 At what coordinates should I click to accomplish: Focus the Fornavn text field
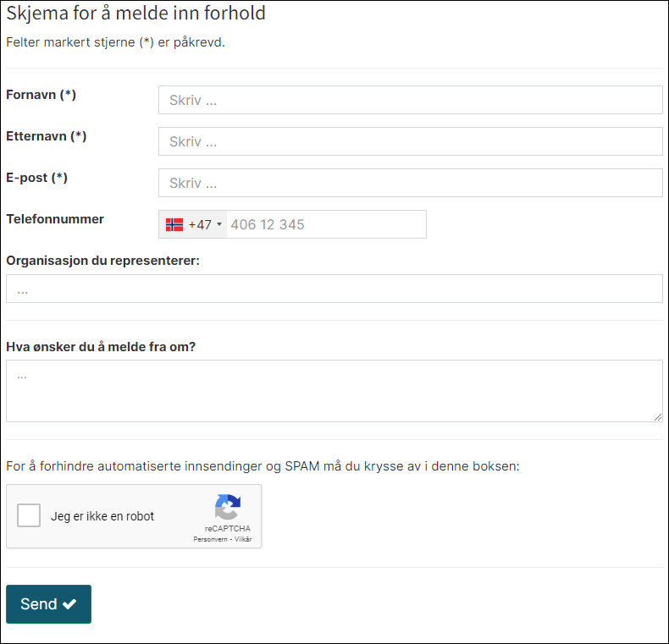(410, 100)
